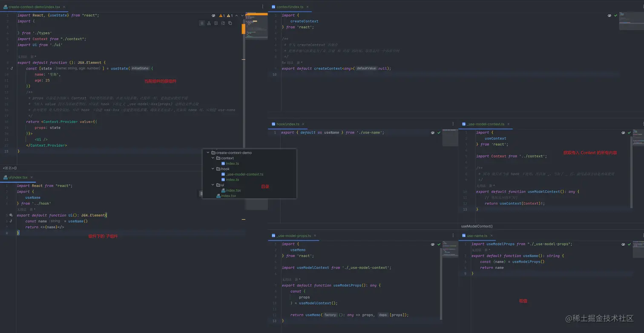This screenshot has height=333, width=644.
Task: Click the minimap in context\index.ts editor
Action: tap(631, 20)
